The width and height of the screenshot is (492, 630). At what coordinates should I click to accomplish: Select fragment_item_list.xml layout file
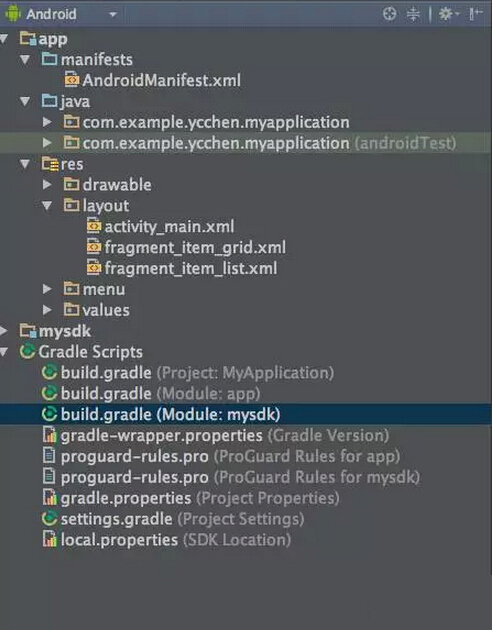(191, 268)
